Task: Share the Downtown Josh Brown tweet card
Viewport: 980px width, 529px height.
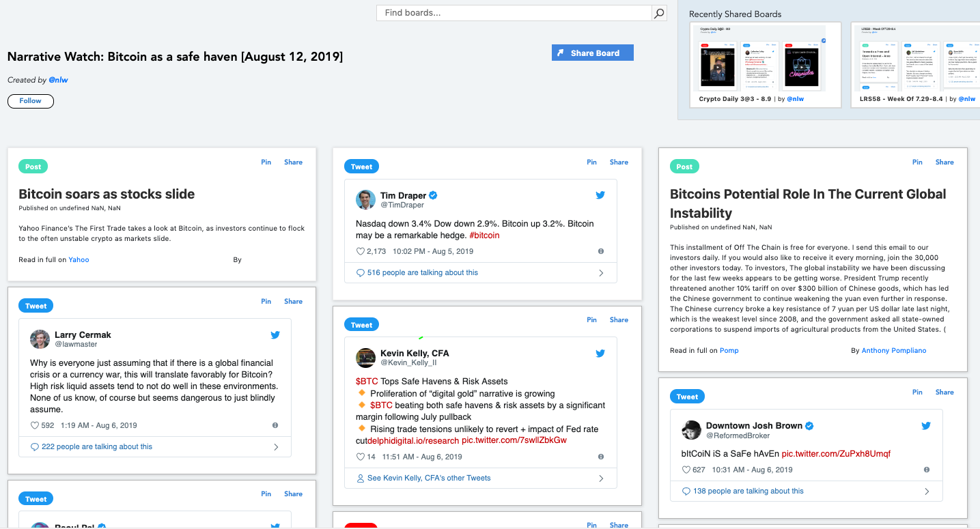Action: click(945, 392)
